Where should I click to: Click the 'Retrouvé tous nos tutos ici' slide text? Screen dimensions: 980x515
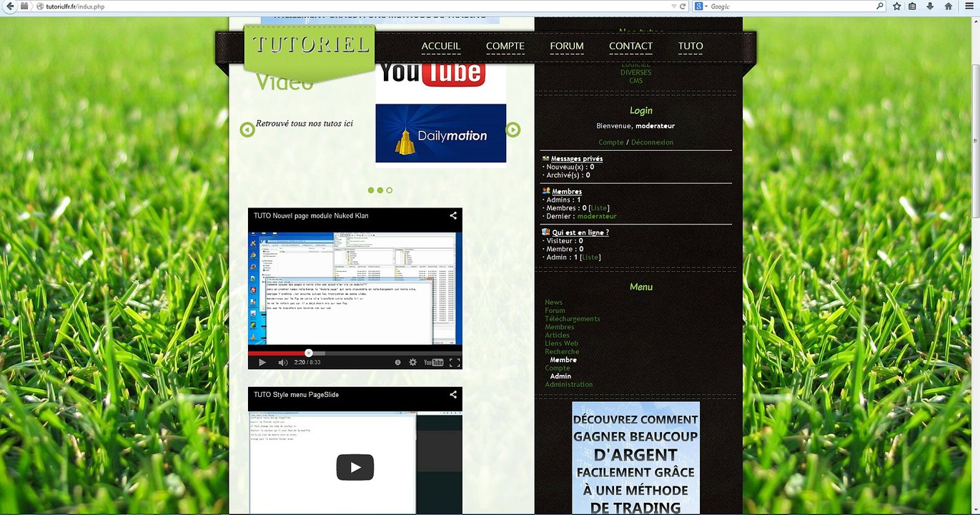pyautogui.click(x=305, y=123)
